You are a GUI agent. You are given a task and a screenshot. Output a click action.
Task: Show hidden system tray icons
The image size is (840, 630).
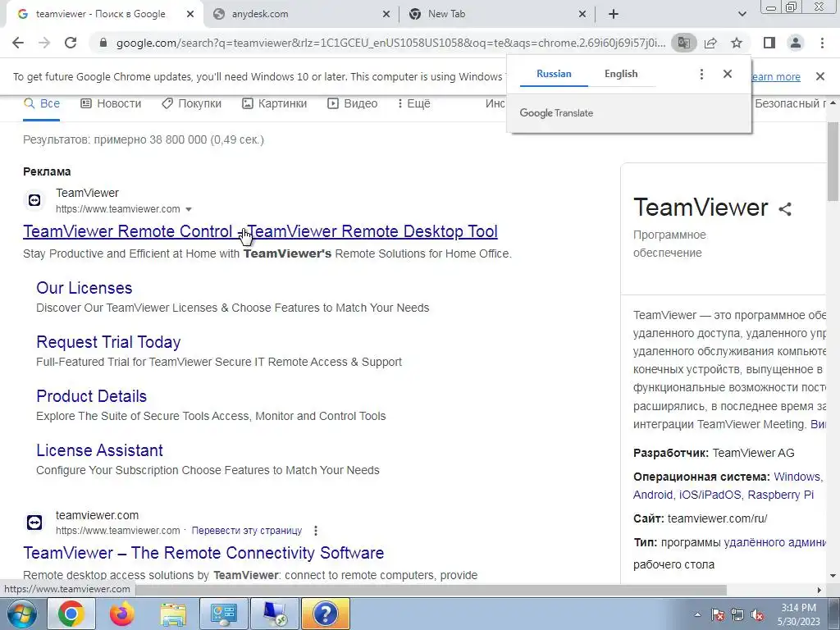(697, 614)
